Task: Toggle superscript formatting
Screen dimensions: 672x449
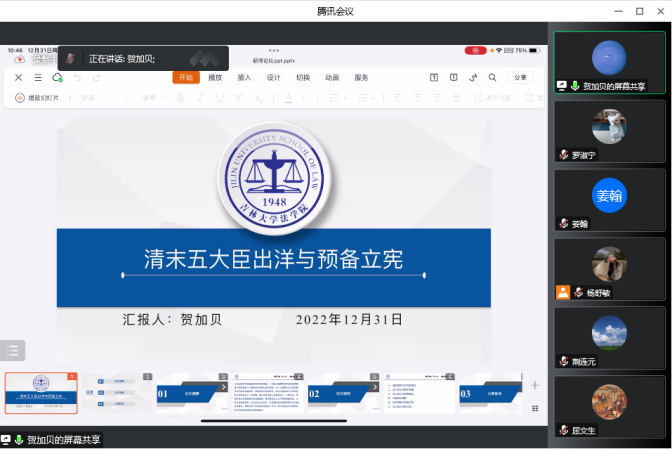Action: (239, 98)
